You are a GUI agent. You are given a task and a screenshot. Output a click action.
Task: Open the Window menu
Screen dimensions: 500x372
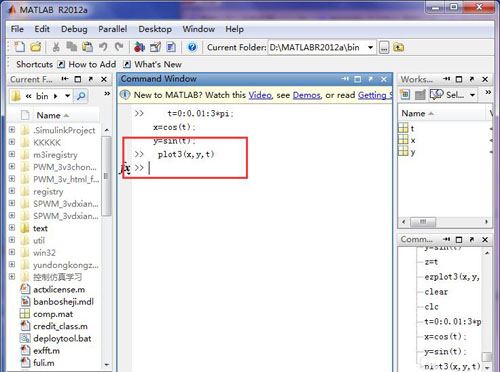click(198, 29)
